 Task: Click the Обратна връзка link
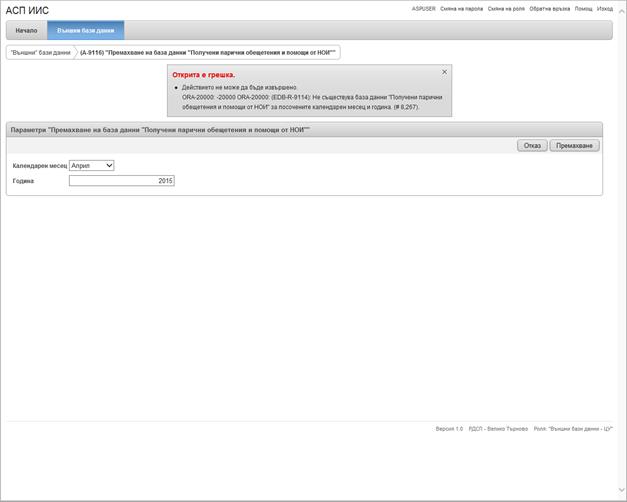pyautogui.click(x=550, y=9)
